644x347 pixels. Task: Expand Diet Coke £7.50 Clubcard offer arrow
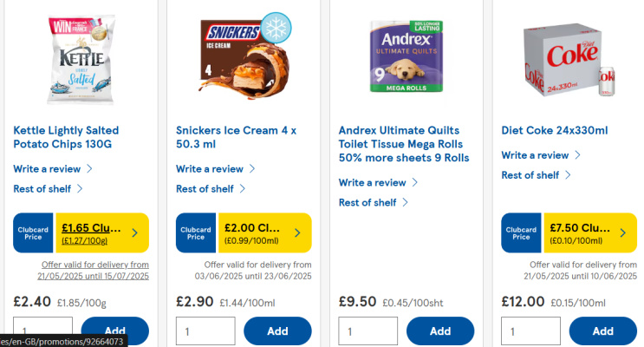(622, 232)
